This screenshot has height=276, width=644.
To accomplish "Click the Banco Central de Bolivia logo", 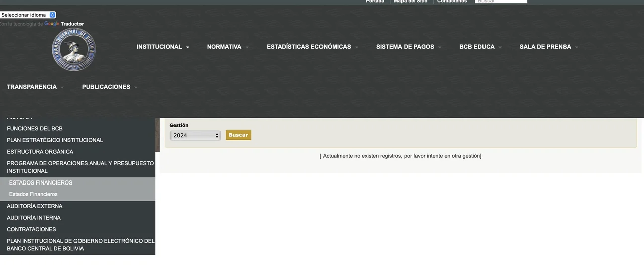I will tap(74, 49).
